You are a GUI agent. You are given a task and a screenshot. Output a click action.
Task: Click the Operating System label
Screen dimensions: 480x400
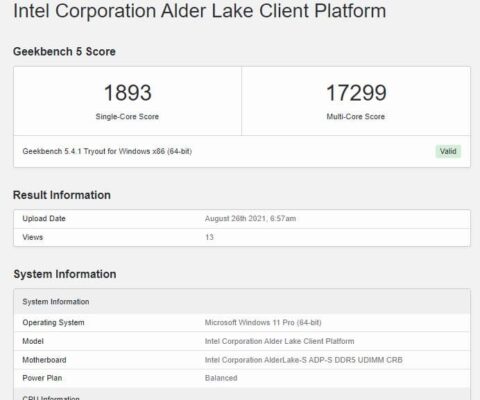point(53,323)
